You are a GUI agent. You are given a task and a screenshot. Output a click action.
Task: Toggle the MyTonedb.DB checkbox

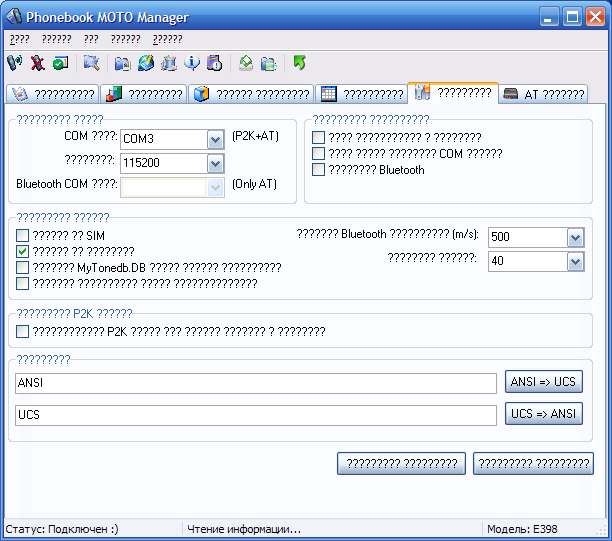pos(23,267)
